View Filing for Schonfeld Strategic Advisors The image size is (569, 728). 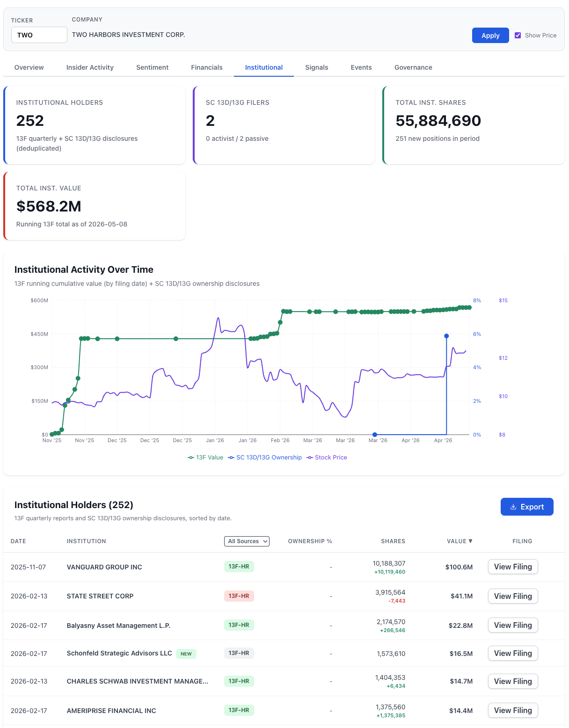point(513,653)
